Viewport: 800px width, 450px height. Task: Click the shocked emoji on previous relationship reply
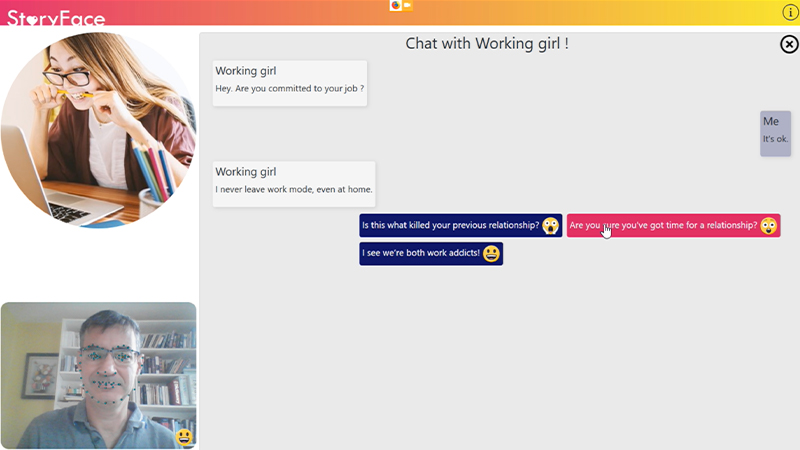551,226
